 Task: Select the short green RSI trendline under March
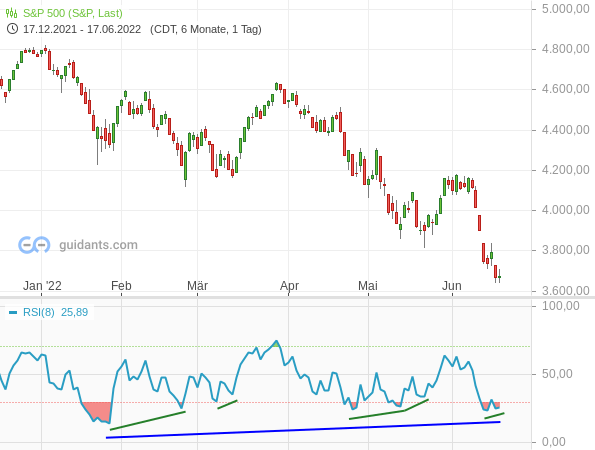pyautogui.click(x=227, y=404)
